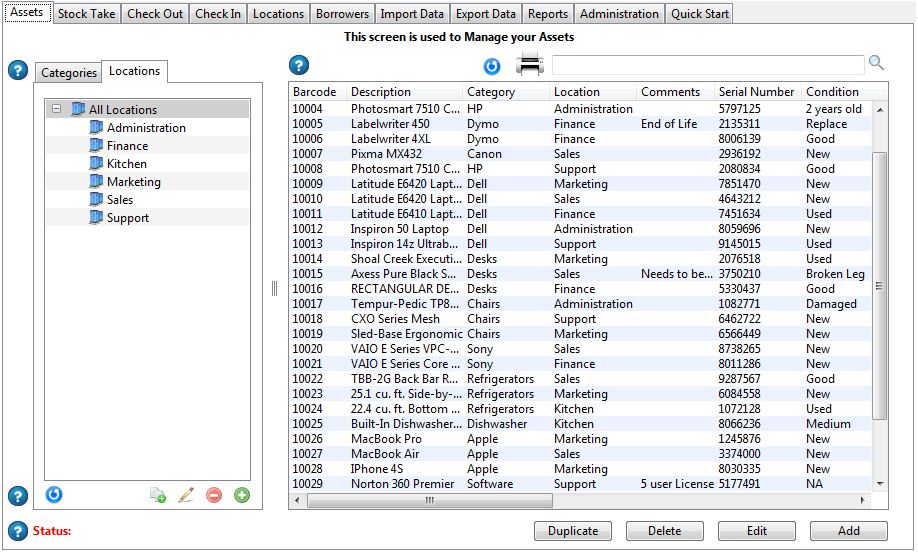The height and width of the screenshot is (555, 918).
Task: Select the MacBook Pro asset row
Action: click(x=386, y=439)
